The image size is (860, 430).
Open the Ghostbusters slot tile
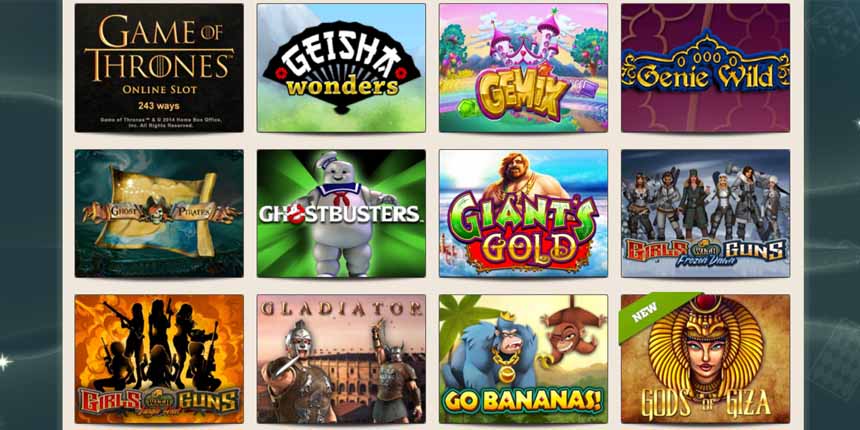(341, 213)
